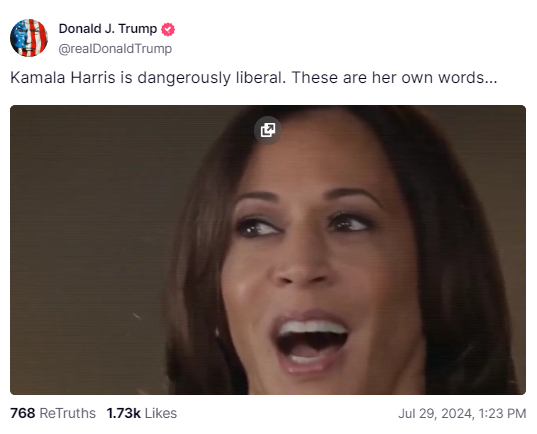Click the phrase 'These are her own words...'
Viewport: 537px width, 434px height.
(x=395, y=78)
